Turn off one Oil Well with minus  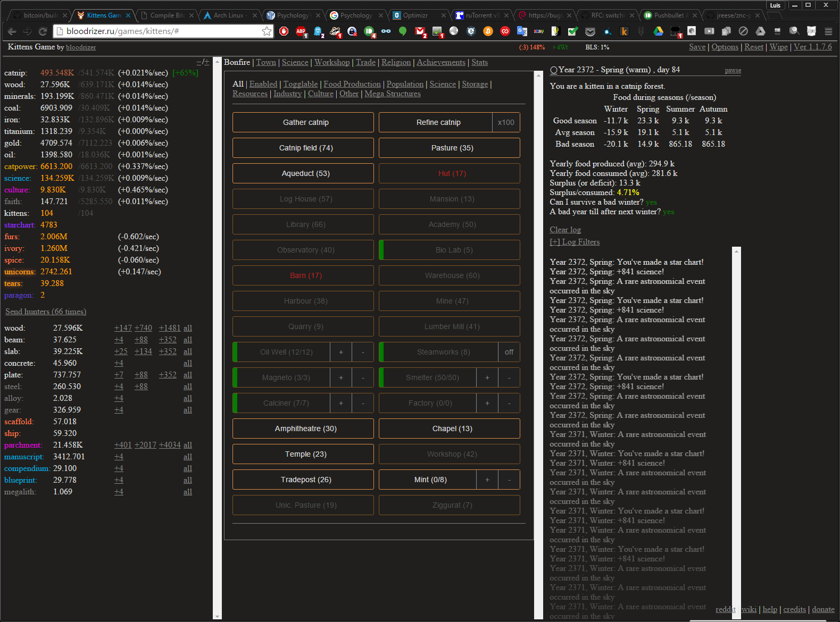(363, 352)
